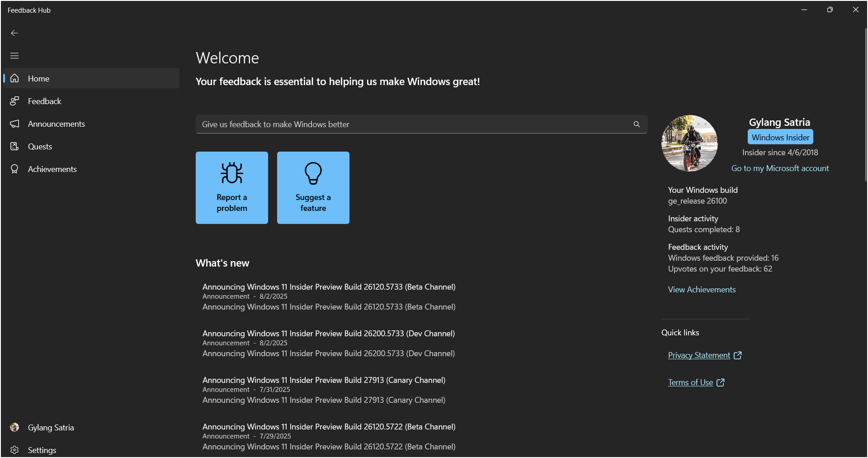The image size is (868, 458).
Task: Open Build 27913 (Canary Channel) announcement title
Action: click(324, 380)
